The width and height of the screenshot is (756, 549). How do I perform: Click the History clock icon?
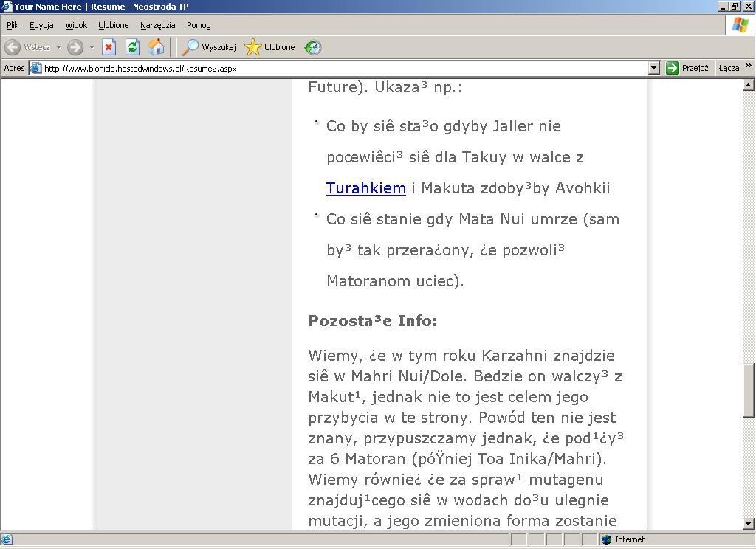point(313,47)
